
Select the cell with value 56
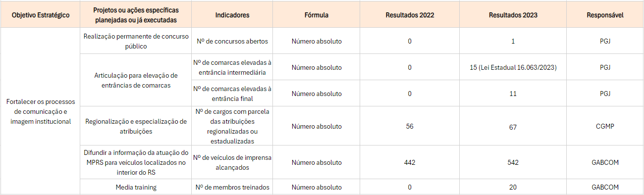[x=410, y=126]
